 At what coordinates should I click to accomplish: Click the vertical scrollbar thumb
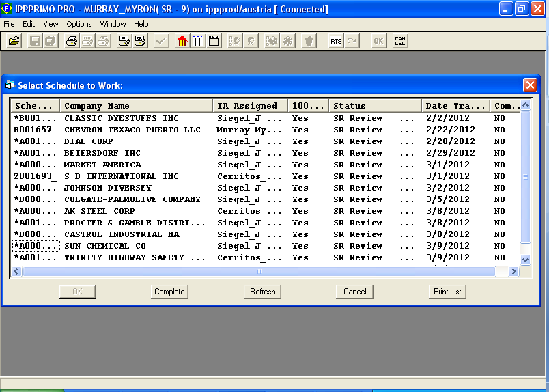pos(526,177)
